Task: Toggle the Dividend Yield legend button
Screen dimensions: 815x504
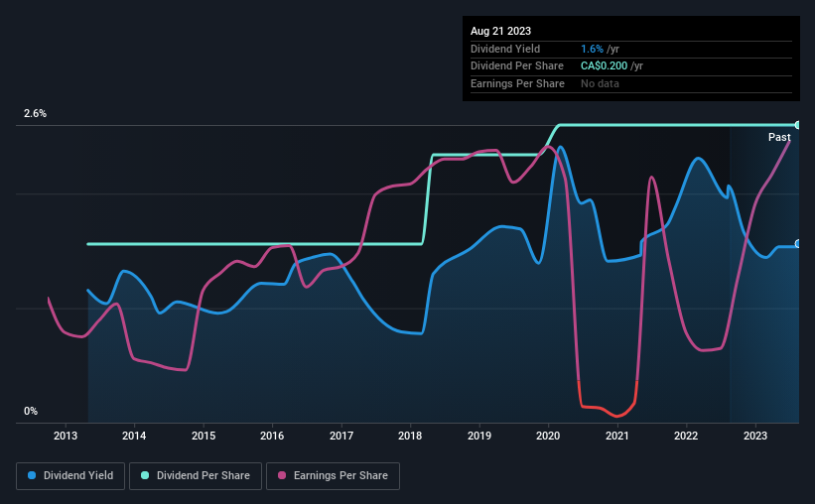Action: pyautogui.click(x=70, y=476)
